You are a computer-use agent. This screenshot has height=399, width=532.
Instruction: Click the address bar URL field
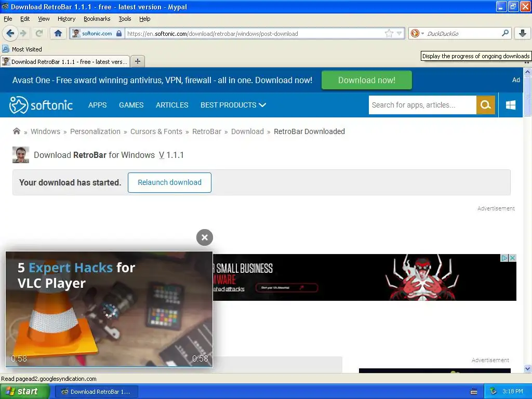(255, 34)
